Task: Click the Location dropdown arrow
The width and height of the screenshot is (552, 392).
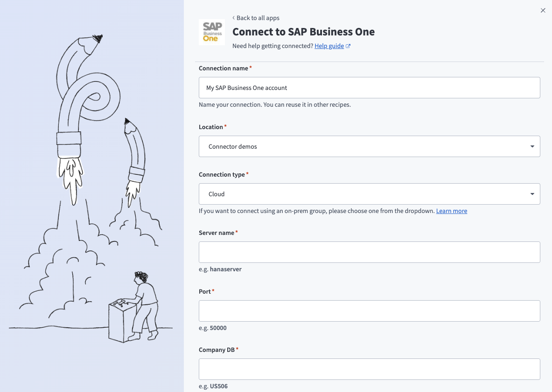Action: (532, 146)
